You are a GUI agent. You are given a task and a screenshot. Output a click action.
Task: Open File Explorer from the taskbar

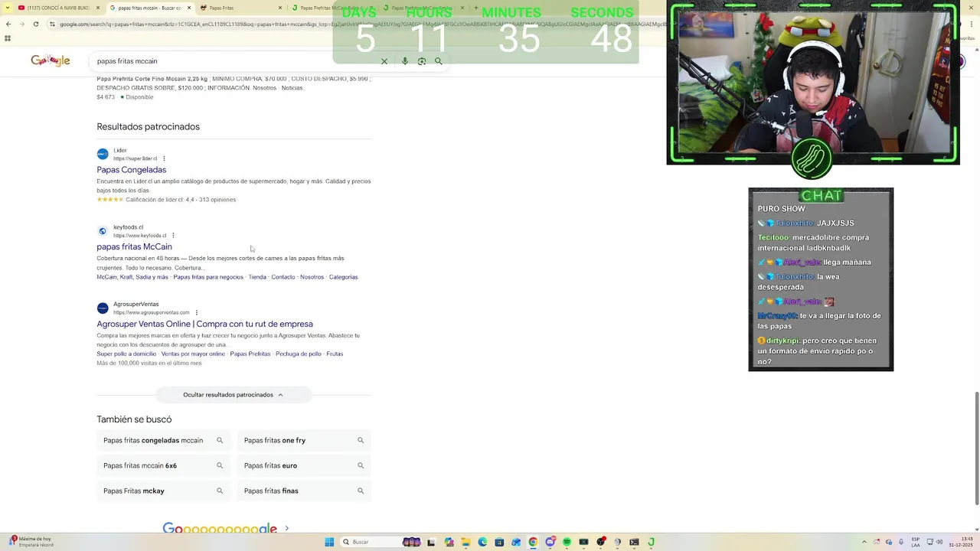(465, 542)
